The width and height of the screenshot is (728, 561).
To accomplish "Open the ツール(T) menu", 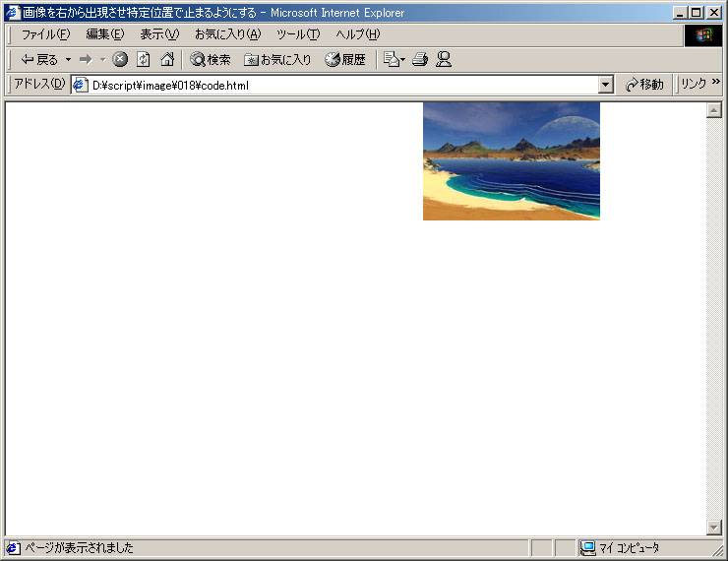I will click(x=298, y=34).
